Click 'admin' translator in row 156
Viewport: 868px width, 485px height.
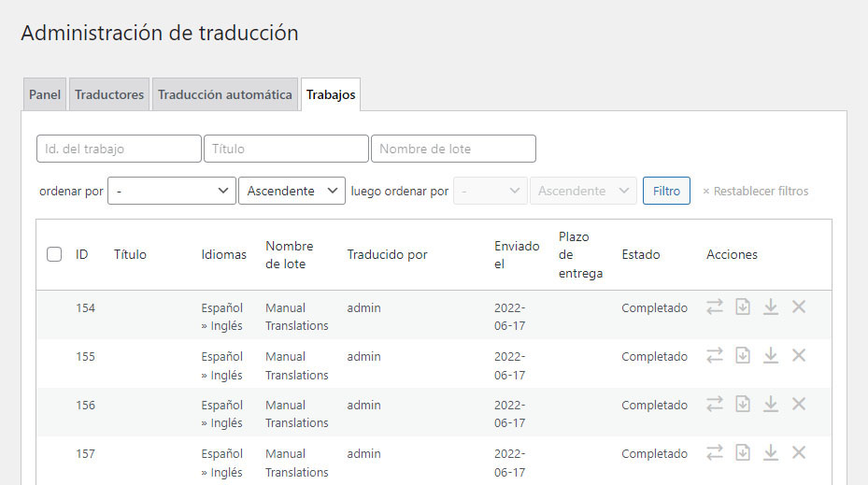pos(363,406)
